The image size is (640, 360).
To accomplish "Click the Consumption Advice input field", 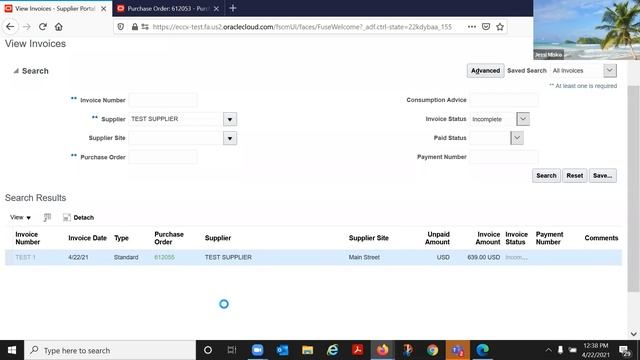I will (504, 100).
